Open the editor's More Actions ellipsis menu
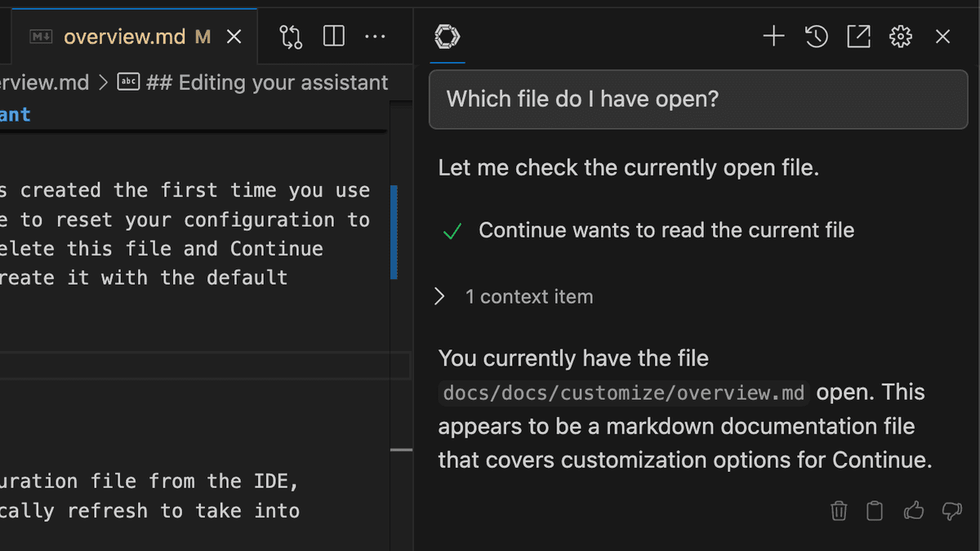 375,37
